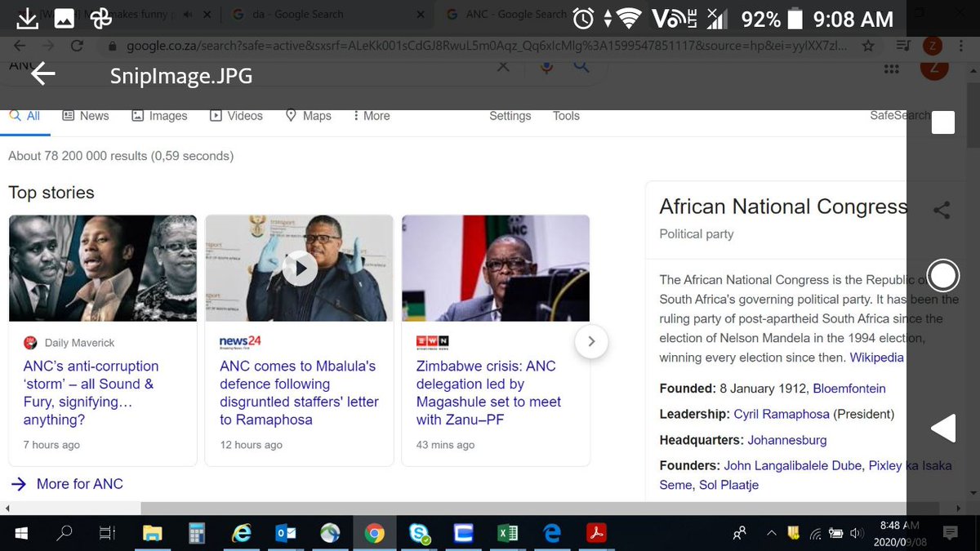
Task: Switch to Images results
Action: [x=159, y=116]
